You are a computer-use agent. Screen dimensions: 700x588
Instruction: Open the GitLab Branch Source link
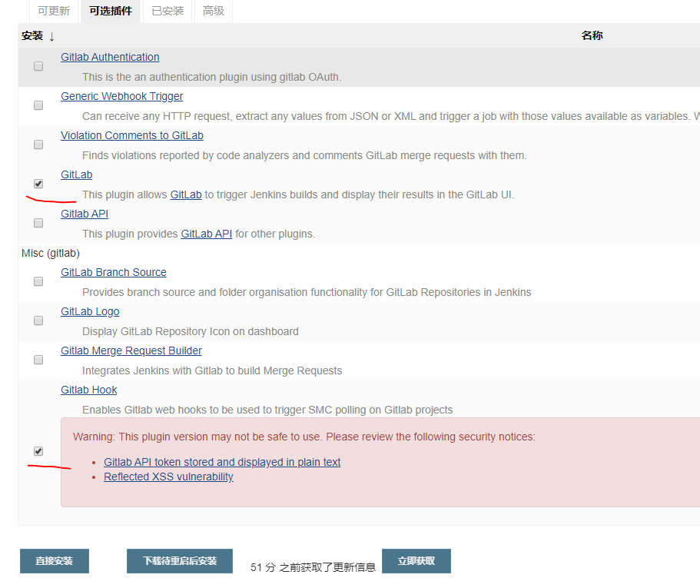coord(114,272)
